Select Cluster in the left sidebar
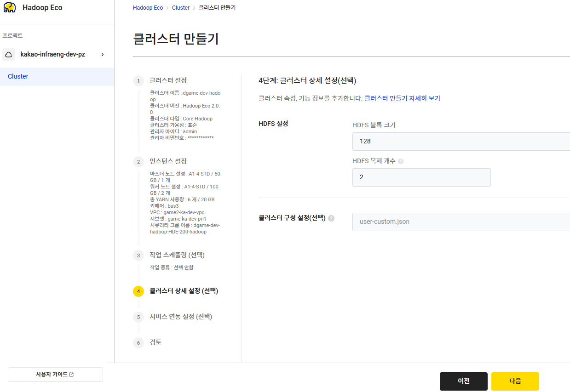The width and height of the screenshot is (570, 392). click(18, 76)
